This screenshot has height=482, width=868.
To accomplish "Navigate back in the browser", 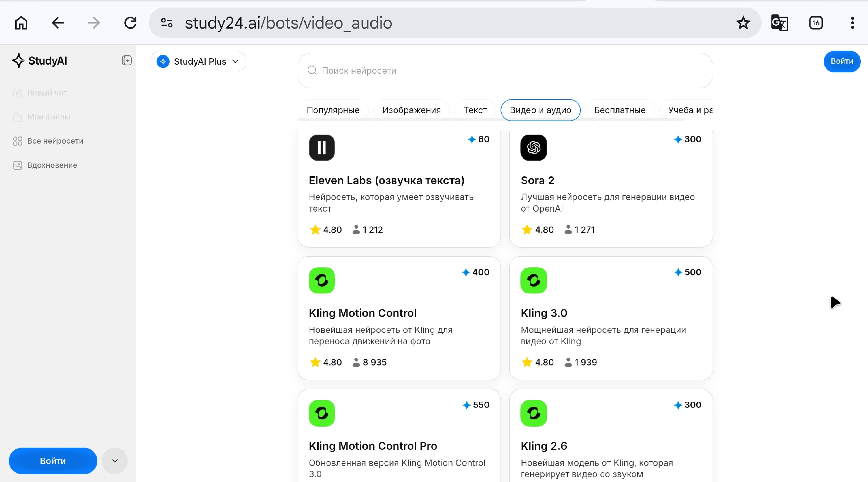I will [x=58, y=23].
